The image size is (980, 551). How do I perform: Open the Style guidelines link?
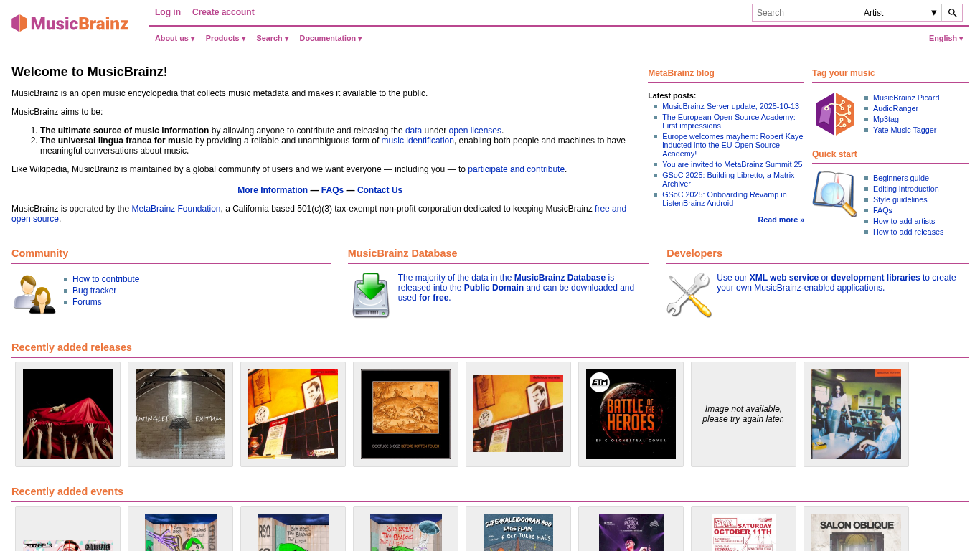click(x=900, y=199)
